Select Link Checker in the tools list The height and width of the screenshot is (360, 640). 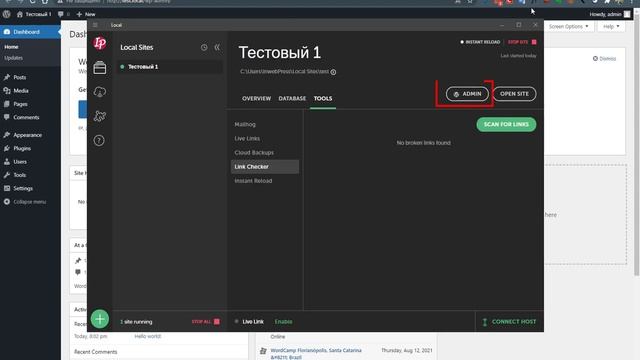tap(265, 167)
